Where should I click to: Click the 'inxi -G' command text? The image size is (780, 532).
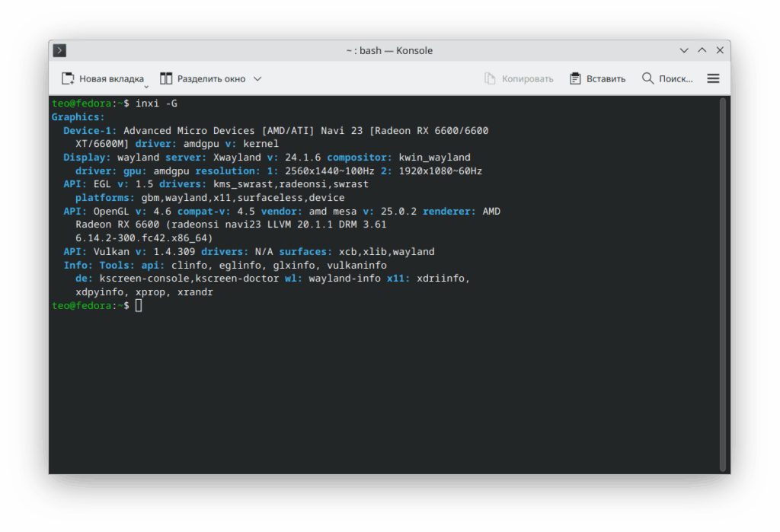coord(156,104)
